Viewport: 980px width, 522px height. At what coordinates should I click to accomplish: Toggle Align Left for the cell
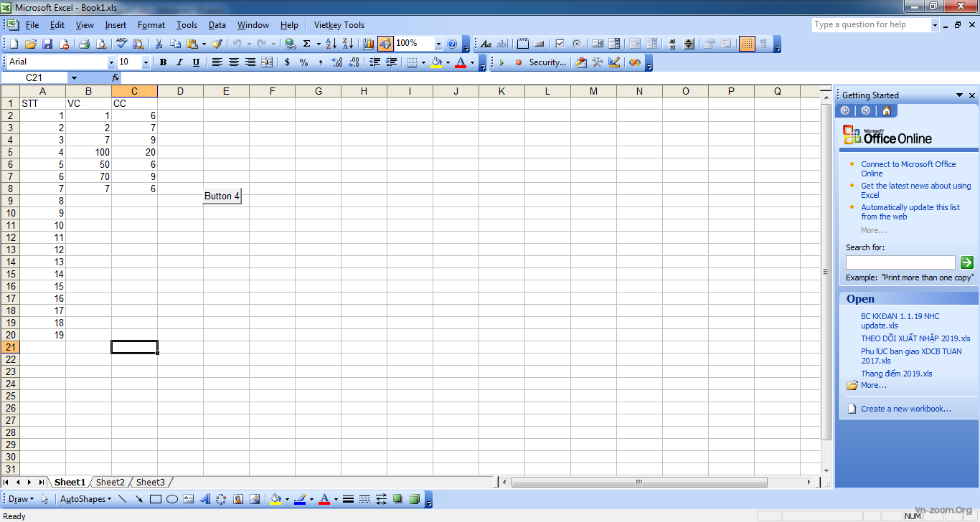point(217,62)
